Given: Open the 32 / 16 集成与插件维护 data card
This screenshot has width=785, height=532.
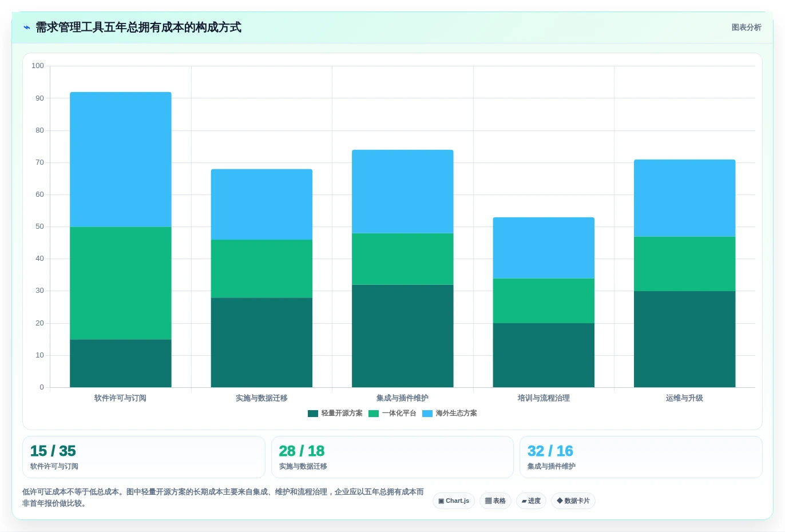Looking at the screenshot, I should click(x=641, y=457).
